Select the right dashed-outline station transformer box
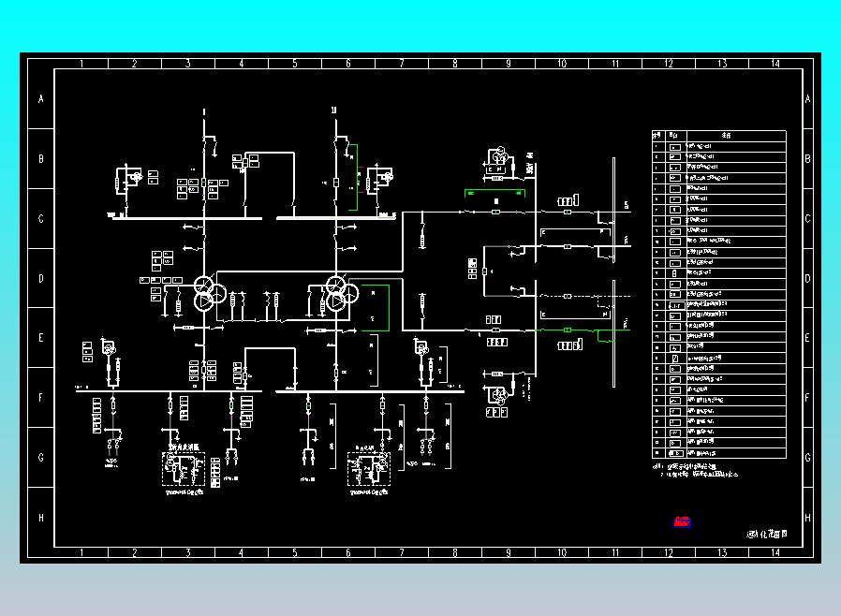Image resolution: width=841 pixels, height=616 pixels. point(368,469)
